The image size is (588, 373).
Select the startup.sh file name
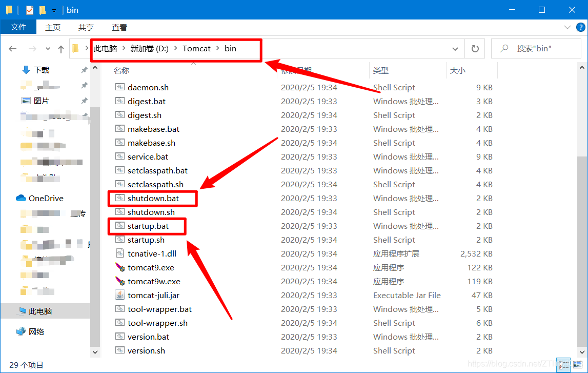(146, 240)
